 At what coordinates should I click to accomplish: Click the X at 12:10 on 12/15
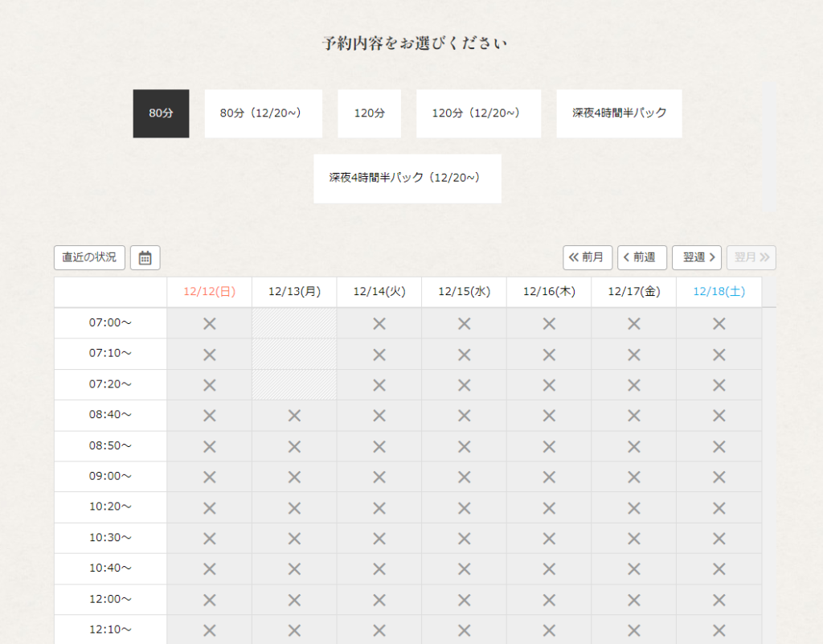465,630
